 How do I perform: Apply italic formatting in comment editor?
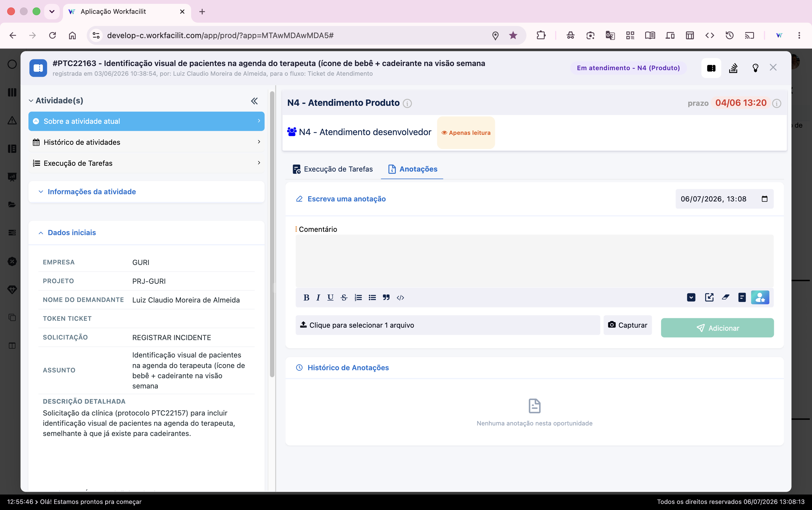[318, 298]
